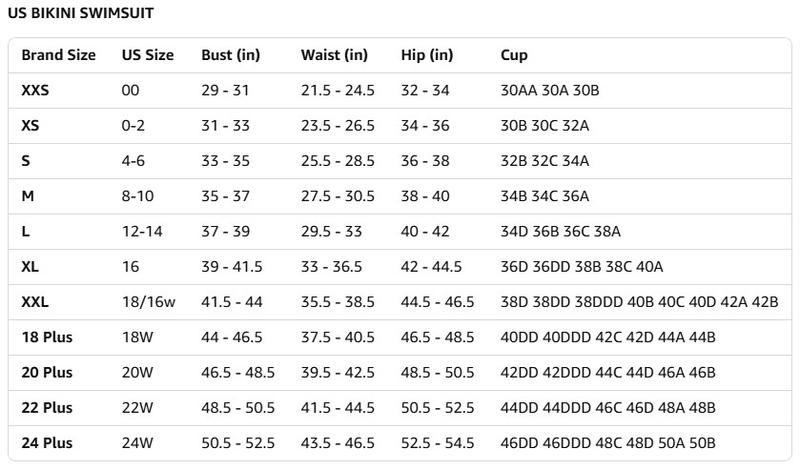Click the 22W US size cell
The image size is (800, 470).
pos(136,407)
